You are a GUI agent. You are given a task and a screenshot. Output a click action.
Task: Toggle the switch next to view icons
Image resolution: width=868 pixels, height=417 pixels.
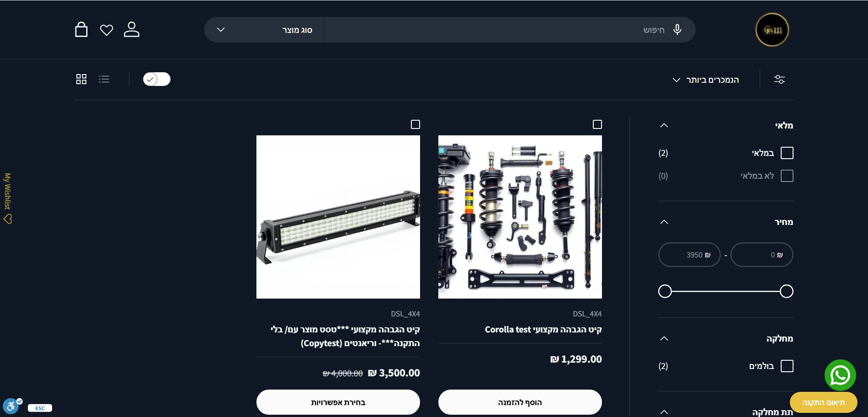click(x=157, y=79)
